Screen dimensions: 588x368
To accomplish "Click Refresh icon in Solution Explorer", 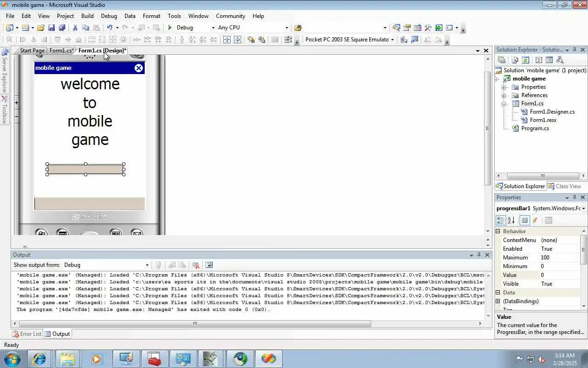I will click(x=526, y=60).
